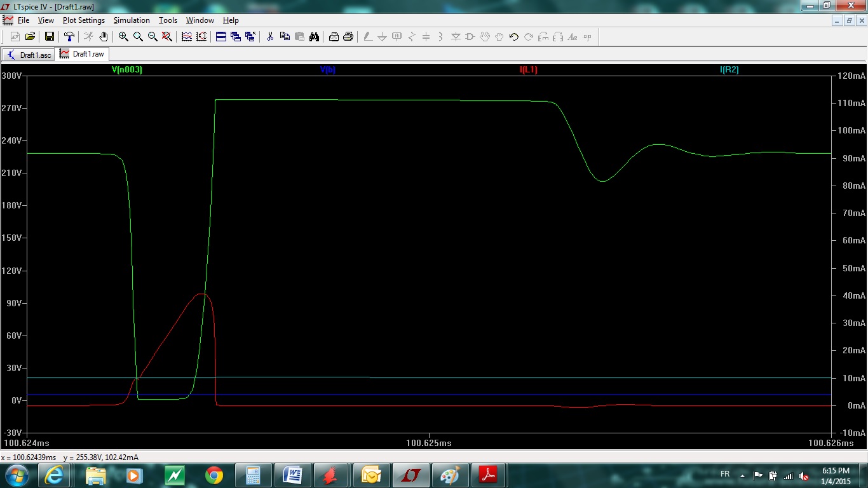Click the Place Resistor icon
Viewport: 868px width, 488px height.
pos(412,37)
